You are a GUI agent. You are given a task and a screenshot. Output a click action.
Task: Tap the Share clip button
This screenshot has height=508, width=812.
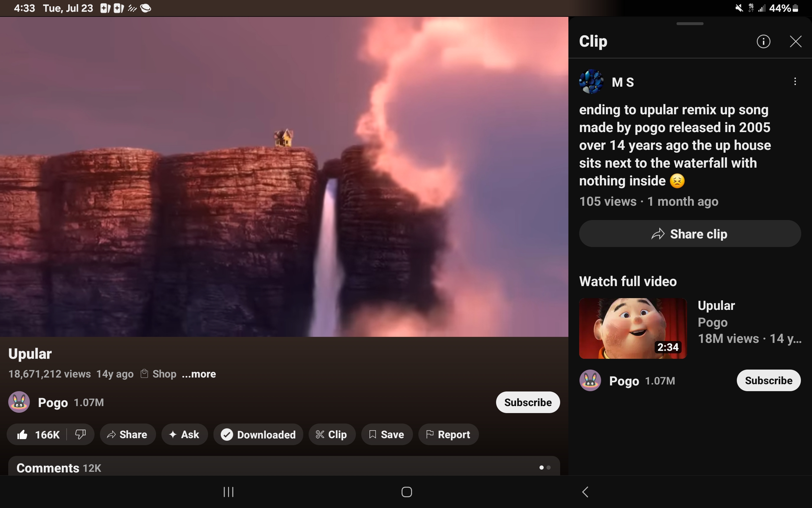point(690,234)
